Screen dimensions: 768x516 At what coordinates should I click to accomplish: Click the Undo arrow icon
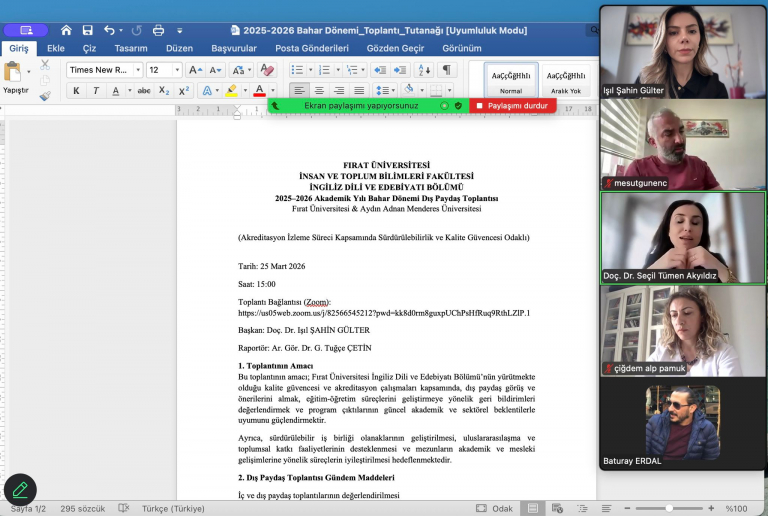(109, 31)
